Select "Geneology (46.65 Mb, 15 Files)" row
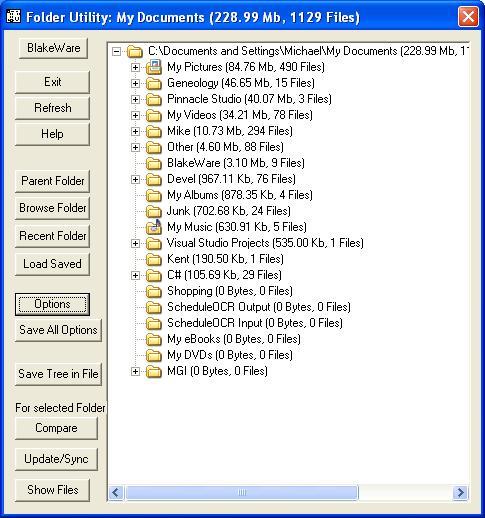Screen dimensions: 485x518 tap(241, 83)
